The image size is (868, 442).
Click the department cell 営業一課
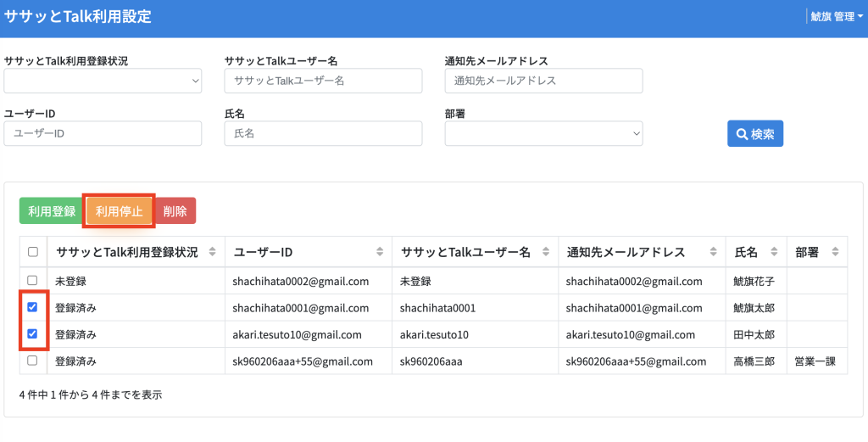(815, 361)
